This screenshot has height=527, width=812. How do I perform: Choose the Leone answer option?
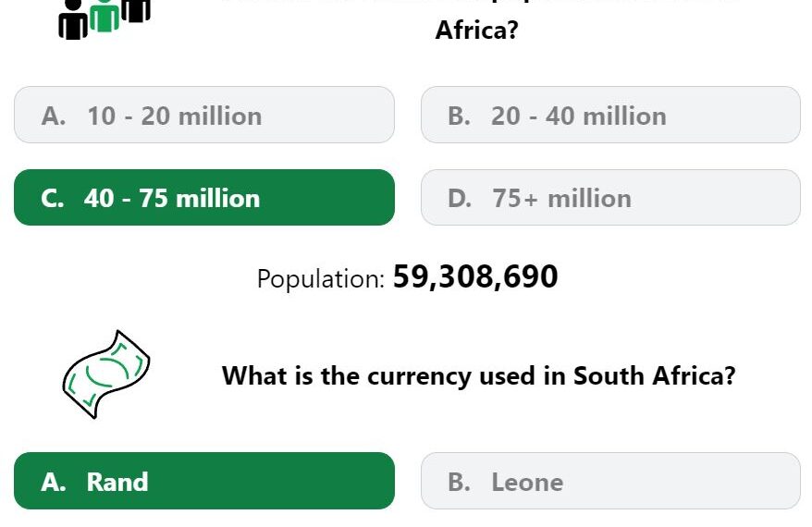[x=610, y=481]
